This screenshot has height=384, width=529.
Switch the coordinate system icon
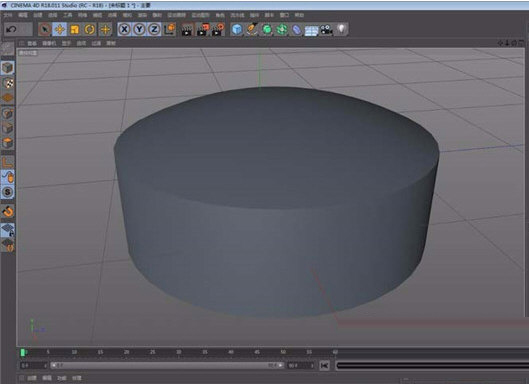[x=170, y=29]
